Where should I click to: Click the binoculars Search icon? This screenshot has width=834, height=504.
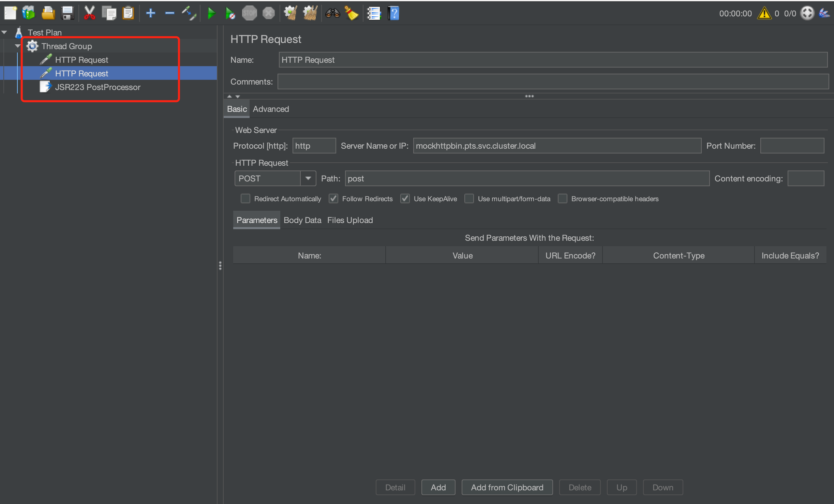[x=332, y=14]
